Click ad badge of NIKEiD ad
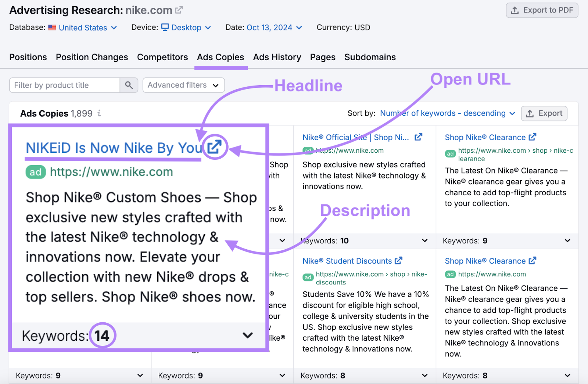Screen dimensions: 588x384 point(36,172)
